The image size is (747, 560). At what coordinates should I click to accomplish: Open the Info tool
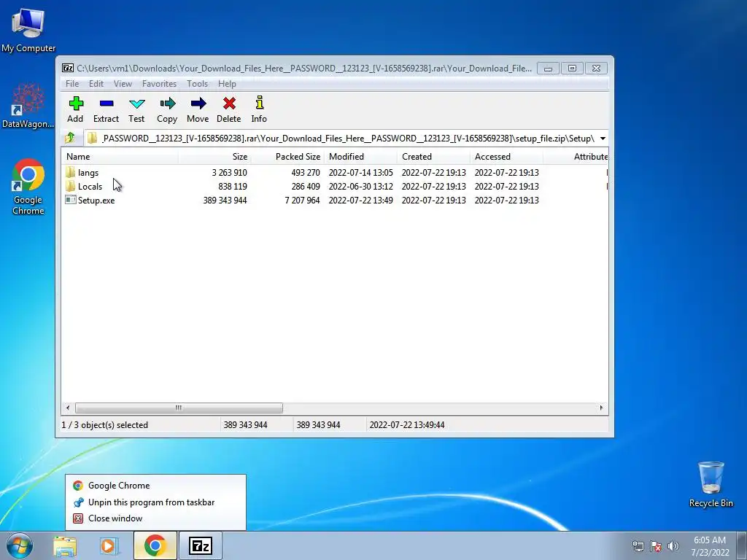click(x=259, y=110)
